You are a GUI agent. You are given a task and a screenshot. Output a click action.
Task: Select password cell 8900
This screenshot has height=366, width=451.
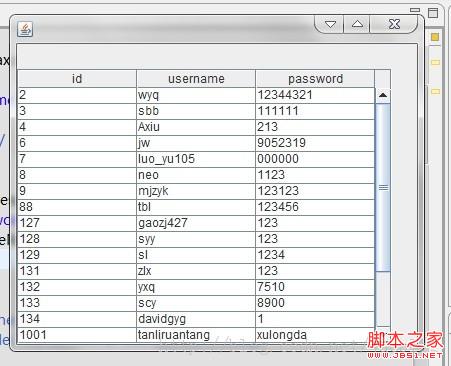coord(315,303)
